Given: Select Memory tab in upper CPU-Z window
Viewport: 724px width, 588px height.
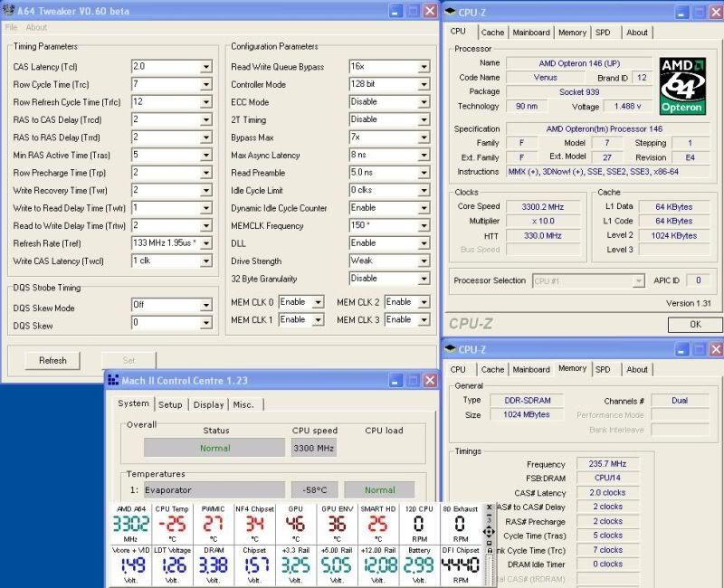Looking at the screenshot, I should (572, 33).
